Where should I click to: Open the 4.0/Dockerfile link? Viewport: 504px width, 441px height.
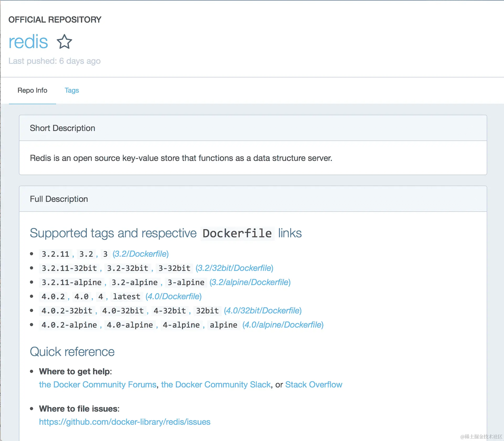click(174, 296)
